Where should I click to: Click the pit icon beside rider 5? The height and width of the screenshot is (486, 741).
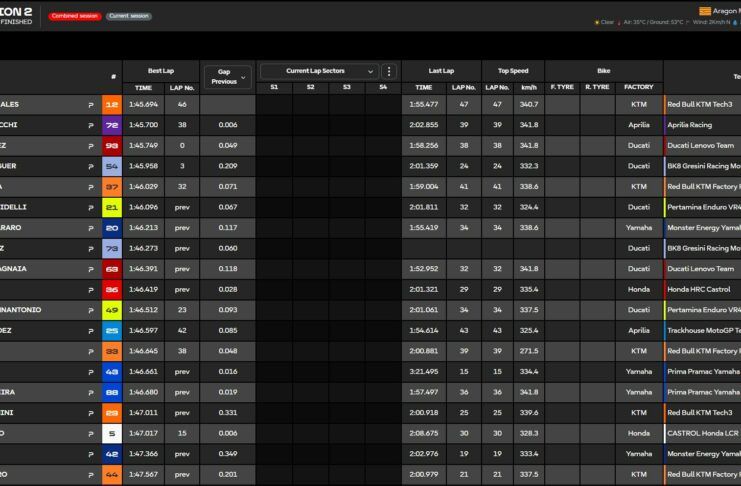pos(91,433)
